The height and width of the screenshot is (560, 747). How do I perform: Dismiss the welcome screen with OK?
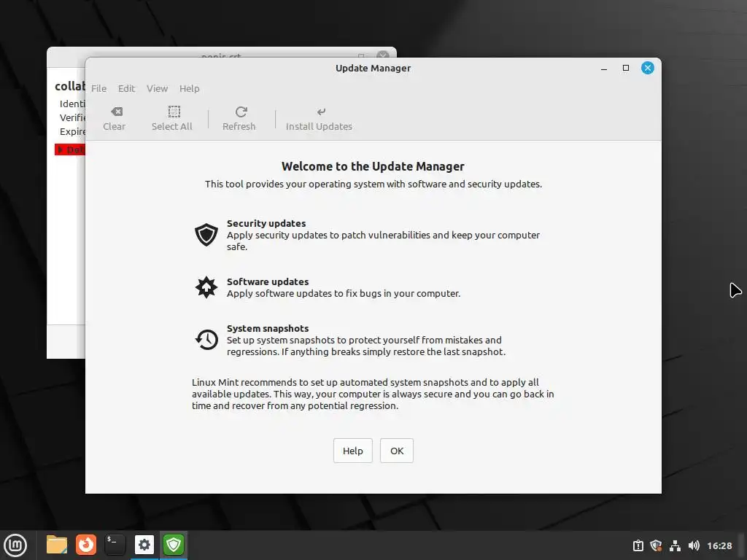pos(396,451)
